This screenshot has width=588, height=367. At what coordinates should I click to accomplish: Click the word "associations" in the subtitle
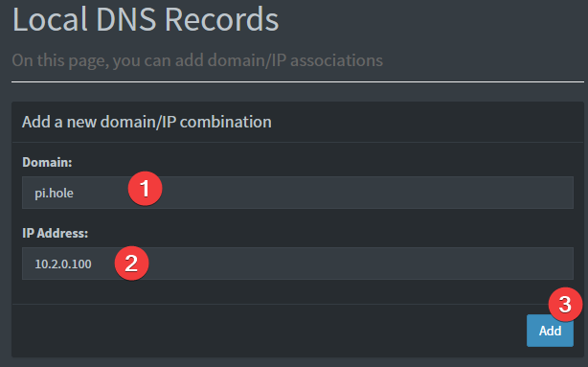pos(337,60)
